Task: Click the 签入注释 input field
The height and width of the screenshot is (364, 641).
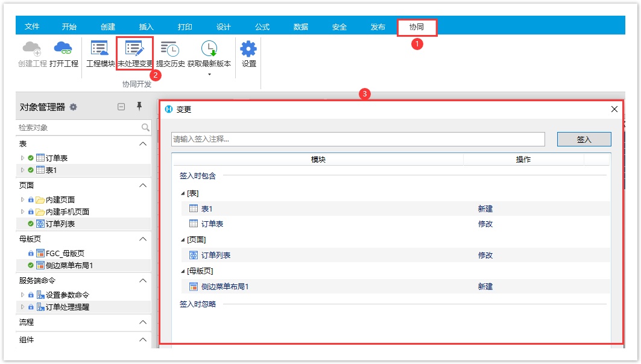Action: coord(358,139)
